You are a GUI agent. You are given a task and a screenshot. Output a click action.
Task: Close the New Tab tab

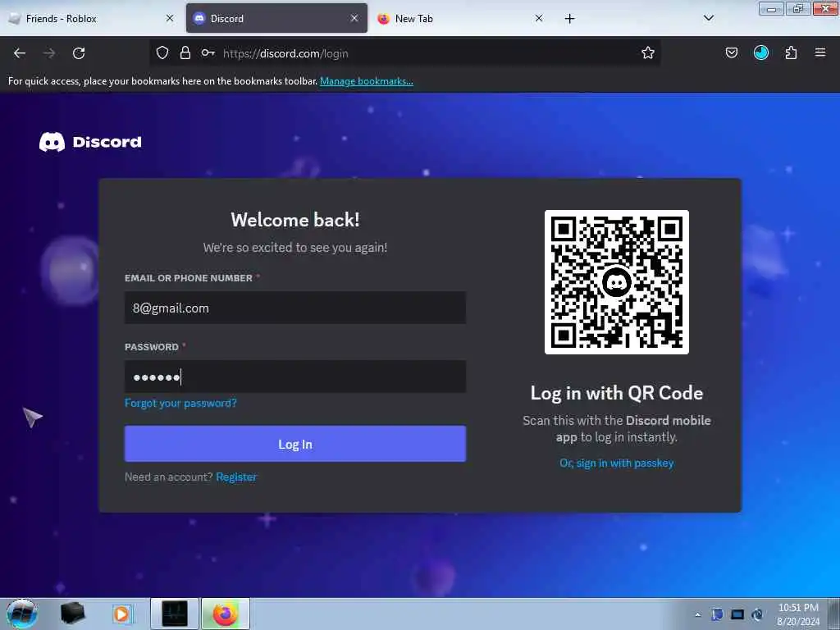(539, 19)
